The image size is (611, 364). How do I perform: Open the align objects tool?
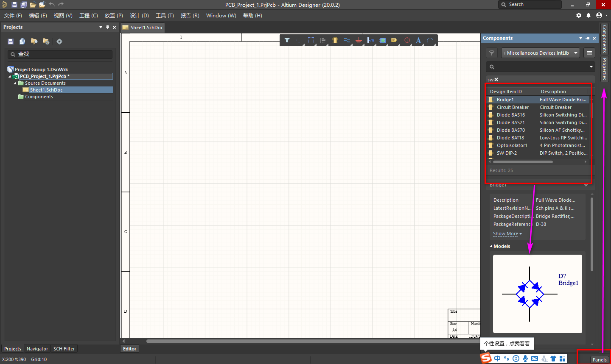(323, 40)
